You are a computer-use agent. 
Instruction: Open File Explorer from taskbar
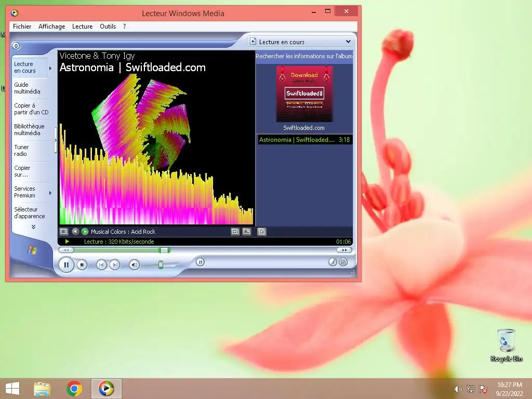43,389
